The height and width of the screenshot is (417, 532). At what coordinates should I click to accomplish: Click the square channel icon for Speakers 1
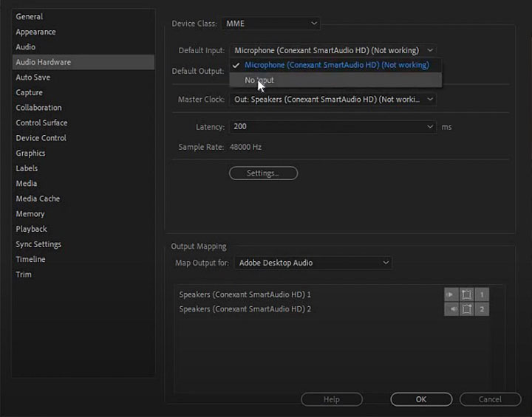[x=466, y=294]
